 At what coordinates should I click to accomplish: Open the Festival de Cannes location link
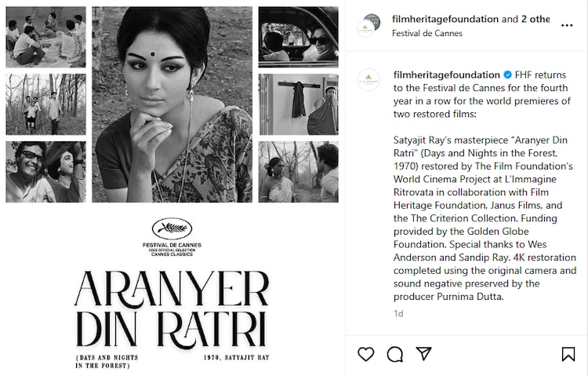point(426,34)
